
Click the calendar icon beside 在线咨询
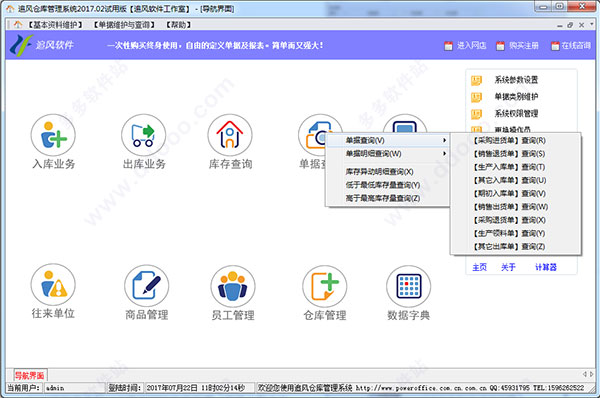(555, 46)
